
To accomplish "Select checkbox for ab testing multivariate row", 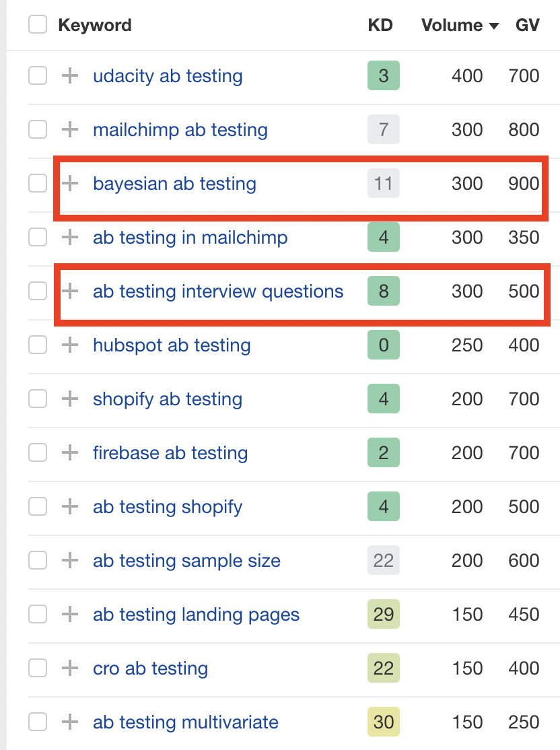I will 38,722.
